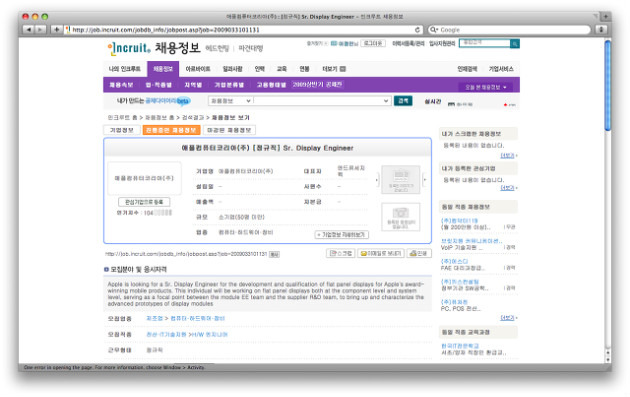Switch to the 기업정보 tab
The height and width of the screenshot is (397, 630).
tap(122, 130)
